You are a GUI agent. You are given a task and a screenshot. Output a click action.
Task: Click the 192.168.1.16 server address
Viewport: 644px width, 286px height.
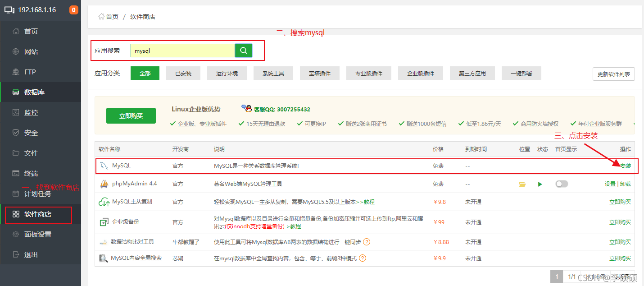coord(37,10)
